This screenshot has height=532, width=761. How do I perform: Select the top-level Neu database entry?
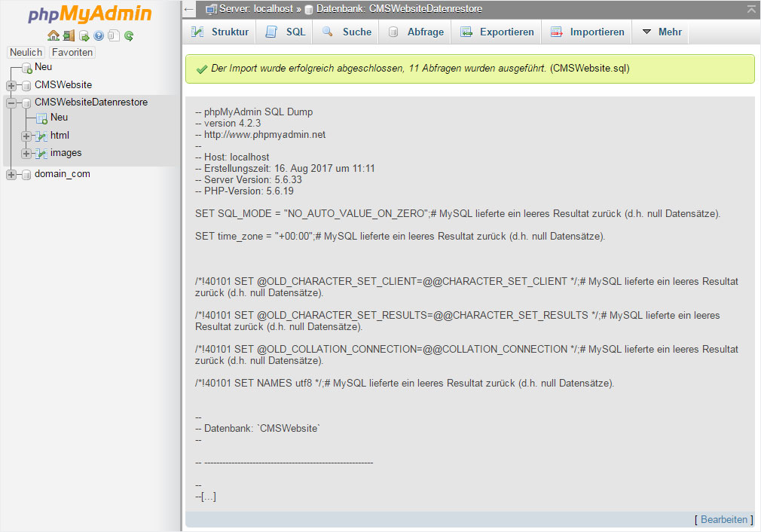coord(43,66)
